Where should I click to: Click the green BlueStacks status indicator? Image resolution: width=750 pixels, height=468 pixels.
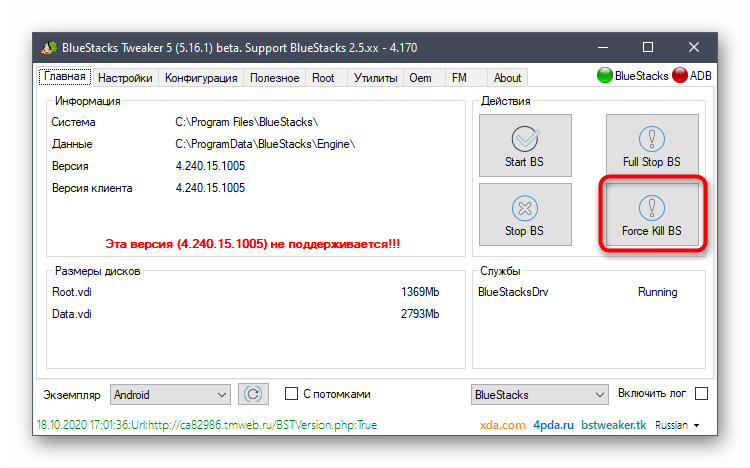(605, 76)
